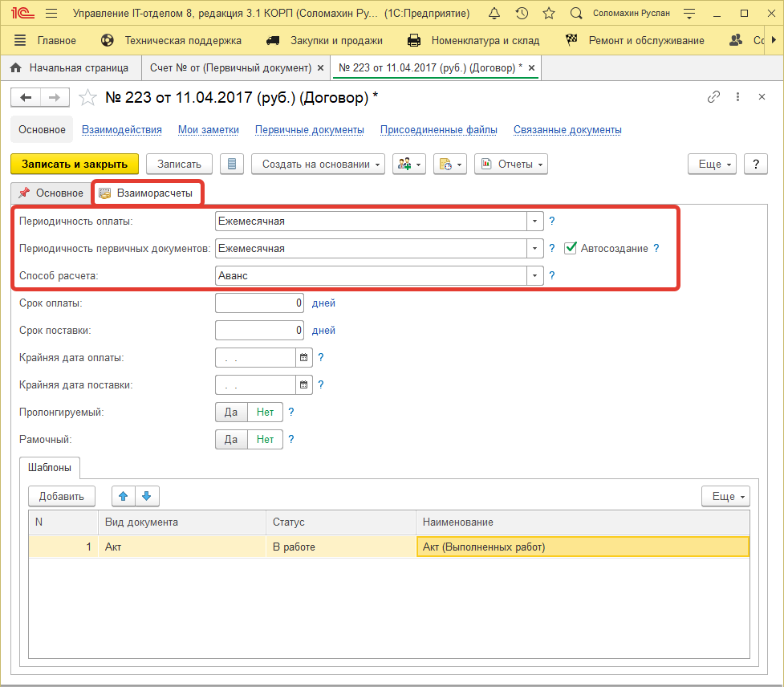Open search magnifier in title bar
The height and width of the screenshot is (687, 784).
[x=576, y=14]
